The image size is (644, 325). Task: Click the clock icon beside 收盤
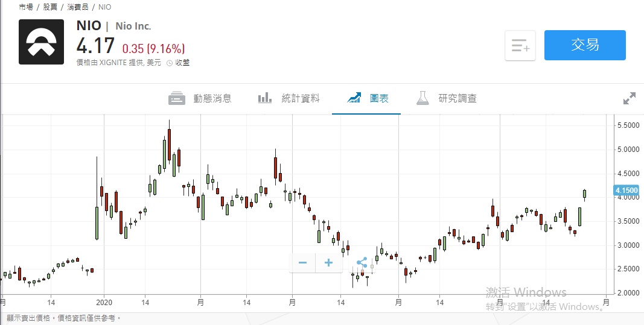tap(170, 63)
